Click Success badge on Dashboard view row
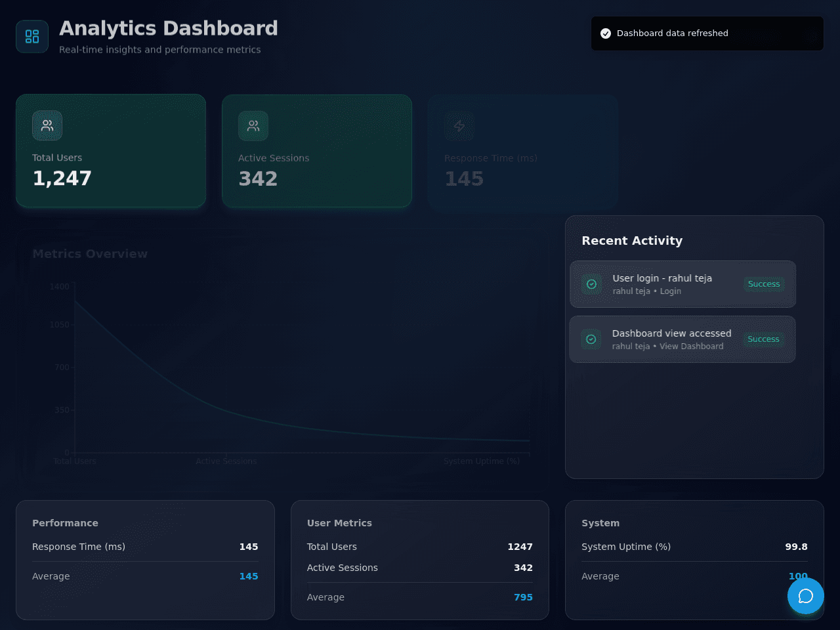 click(x=763, y=339)
